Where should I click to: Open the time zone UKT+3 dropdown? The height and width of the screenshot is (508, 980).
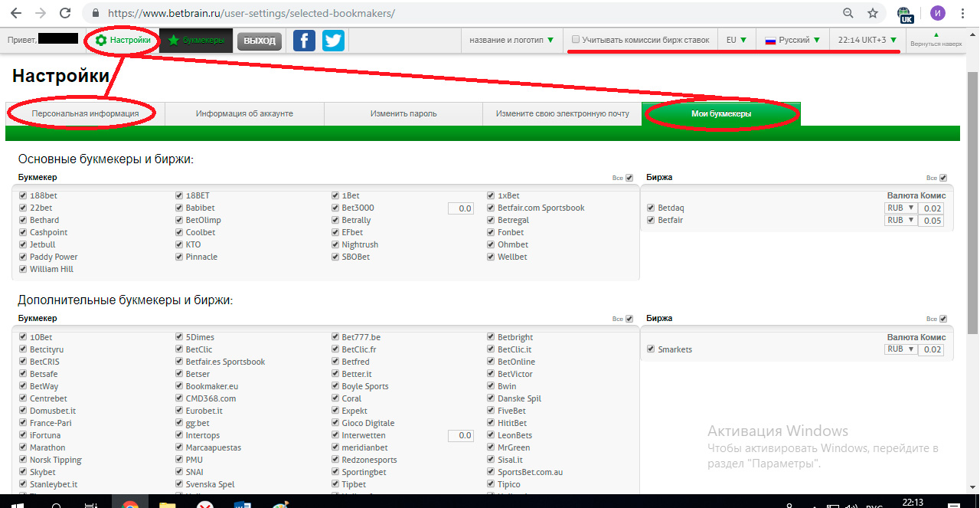(x=867, y=40)
